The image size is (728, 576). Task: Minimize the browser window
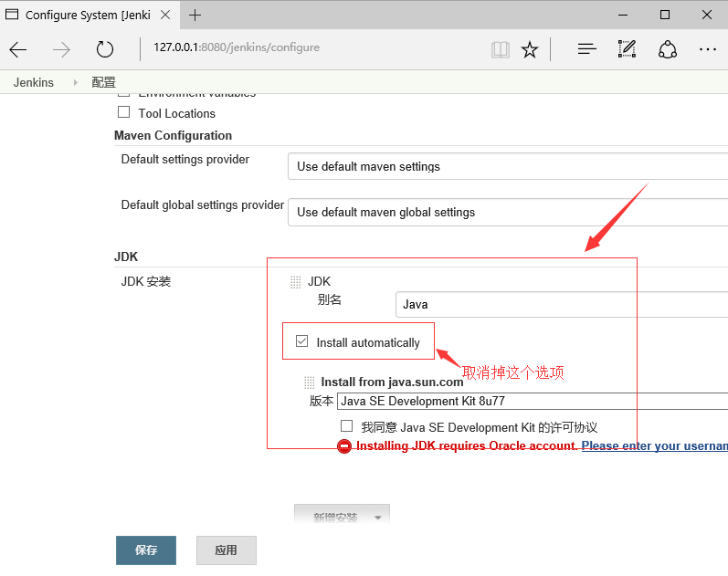pyautogui.click(x=623, y=15)
